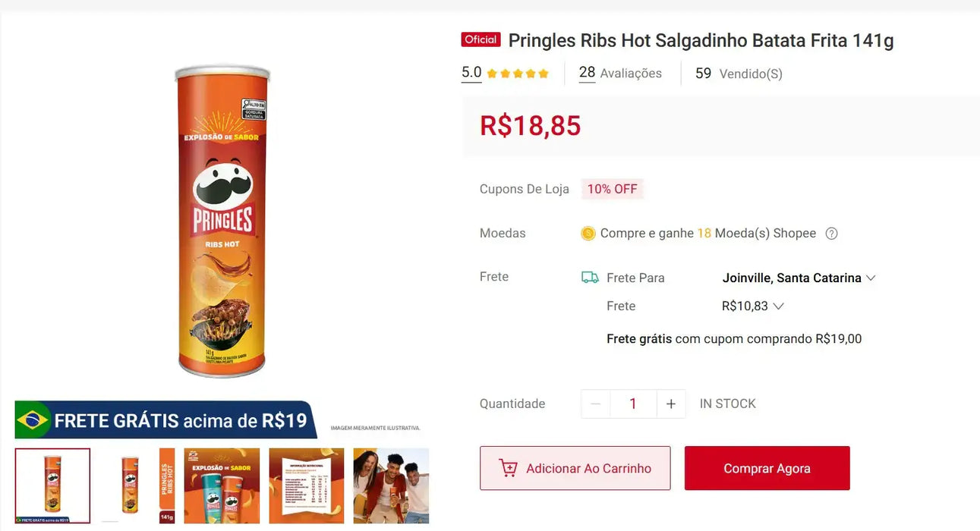Screen dimensions: 980x531
Task: Click the delivery truck icon next to Frete Para
Action: click(x=590, y=278)
